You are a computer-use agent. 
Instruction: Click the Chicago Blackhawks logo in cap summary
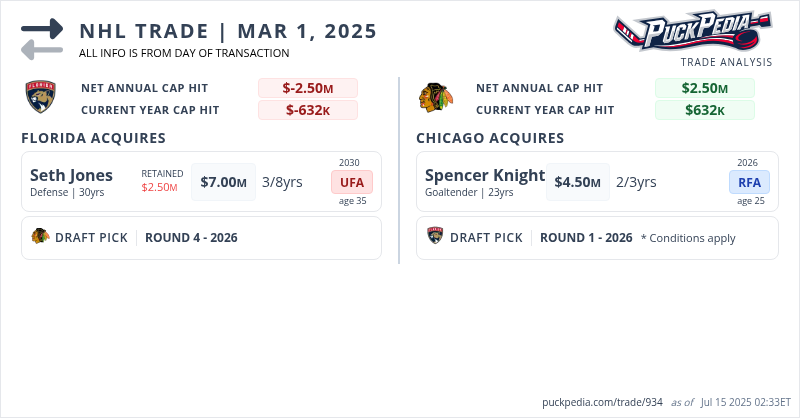435,98
